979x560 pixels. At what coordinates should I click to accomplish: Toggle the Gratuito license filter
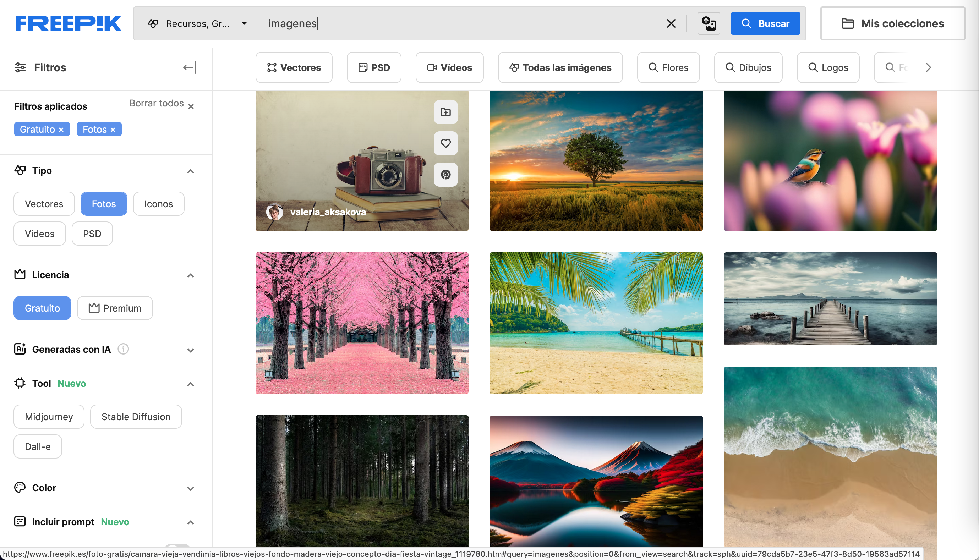coord(42,308)
